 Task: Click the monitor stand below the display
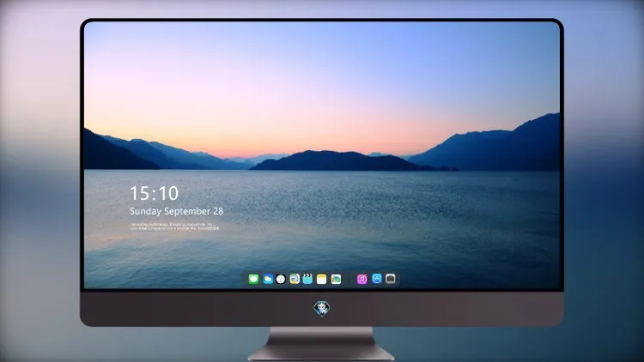pos(322,344)
